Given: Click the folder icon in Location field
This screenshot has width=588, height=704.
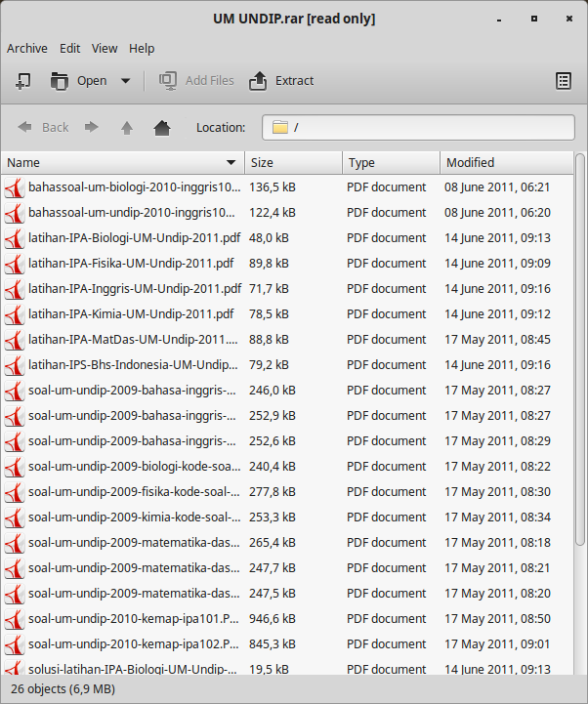Looking at the screenshot, I should [x=280, y=128].
